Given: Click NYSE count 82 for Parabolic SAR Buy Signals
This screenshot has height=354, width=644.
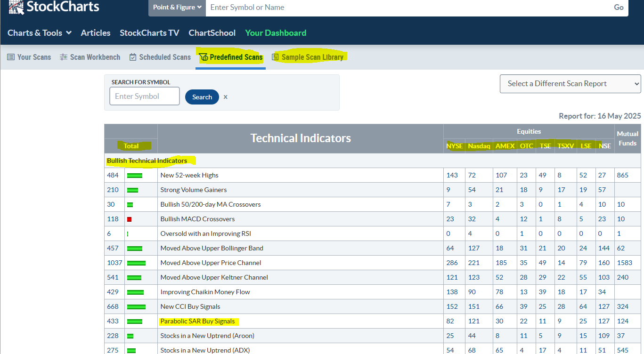Looking at the screenshot, I should pyautogui.click(x=450, y=321).
